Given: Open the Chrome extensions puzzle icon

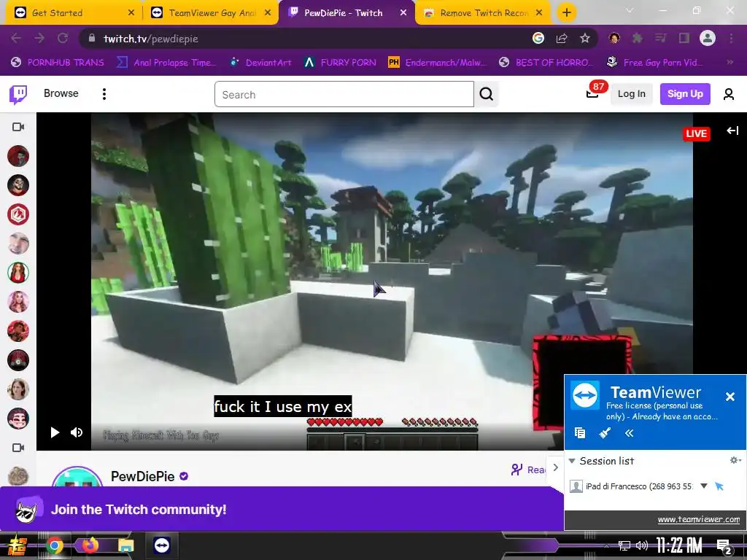Looking at the screenshot, I should coord(638,39).
